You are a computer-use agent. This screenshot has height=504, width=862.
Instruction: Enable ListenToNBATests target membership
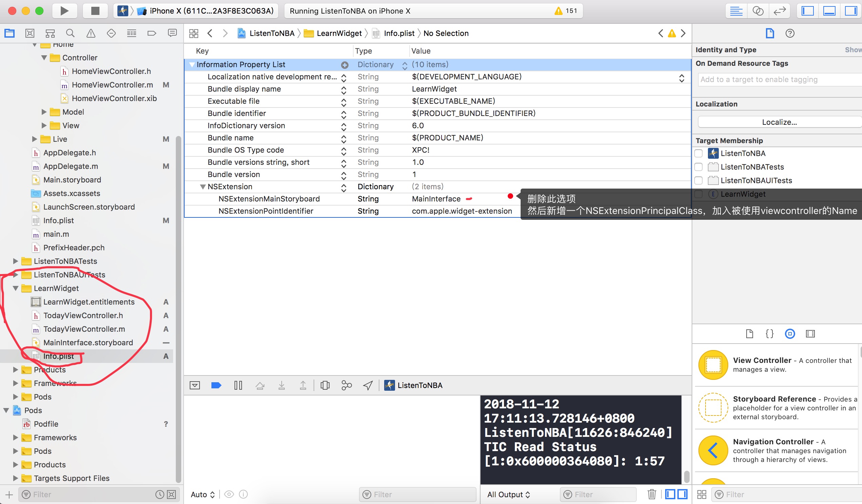(698, 167)
